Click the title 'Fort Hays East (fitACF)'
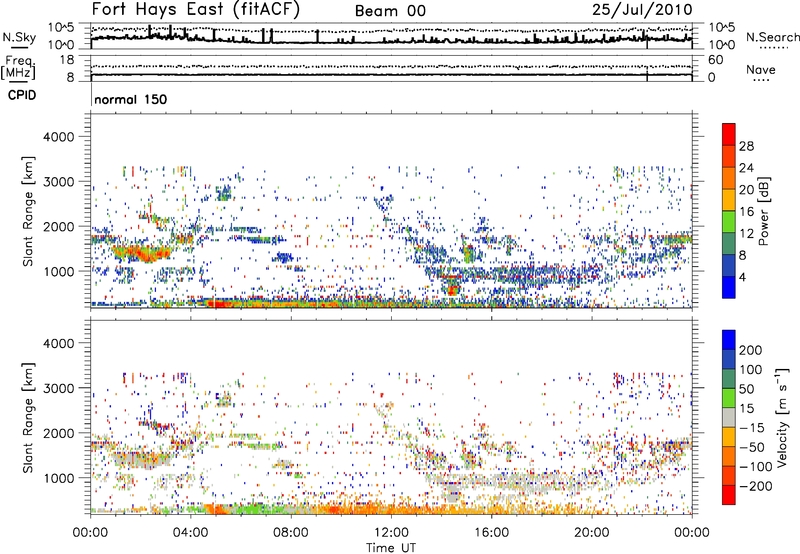This screenshot has width=800, height=554. coord(195,9)
